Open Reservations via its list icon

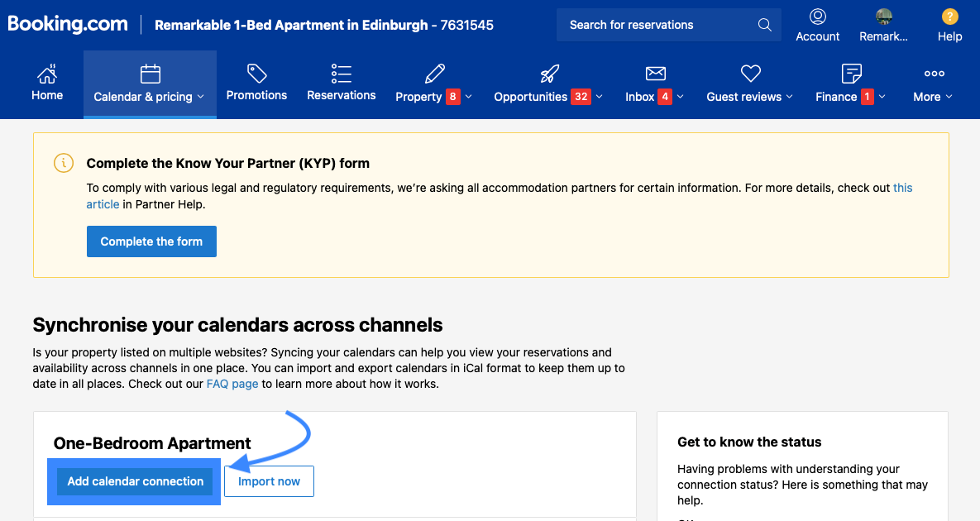tap(341, 73)
